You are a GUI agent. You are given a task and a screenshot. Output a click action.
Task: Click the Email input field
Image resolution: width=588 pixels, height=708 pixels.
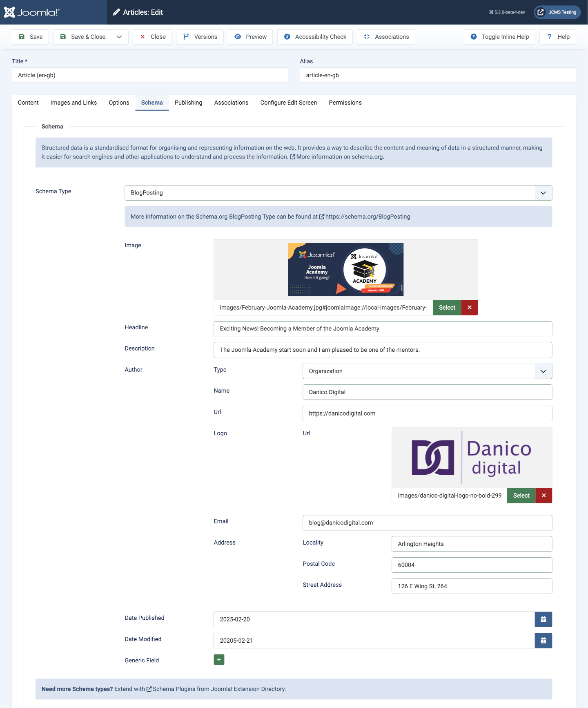[427, 523]
